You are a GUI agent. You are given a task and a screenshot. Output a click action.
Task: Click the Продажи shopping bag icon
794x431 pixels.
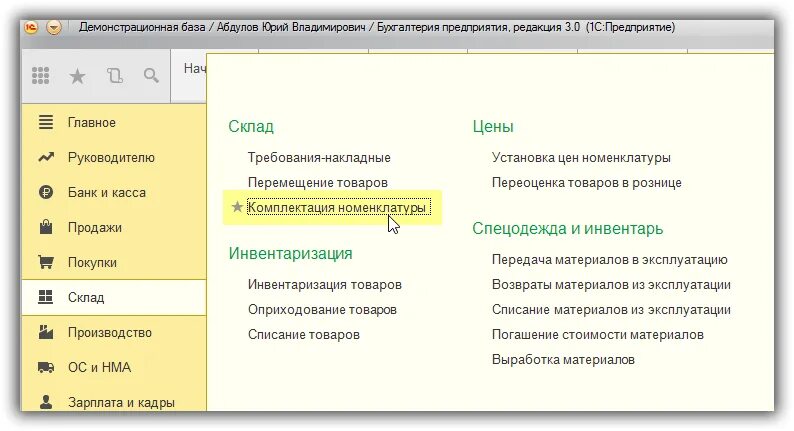[x=46, y=227]
